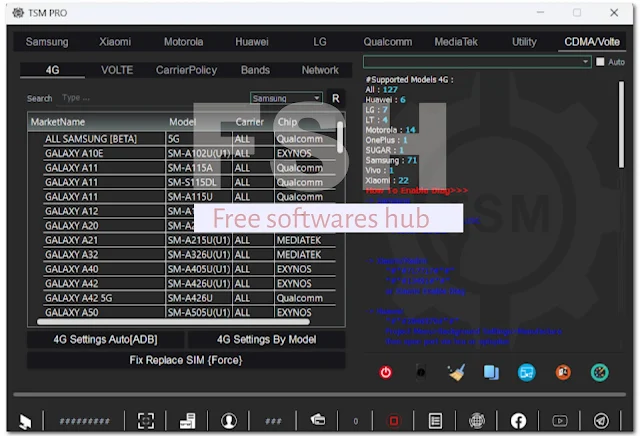This screenshot has height=436, width=640.
Task: Click Fix Replace SIM {Force} button
Action: (186, 360)
